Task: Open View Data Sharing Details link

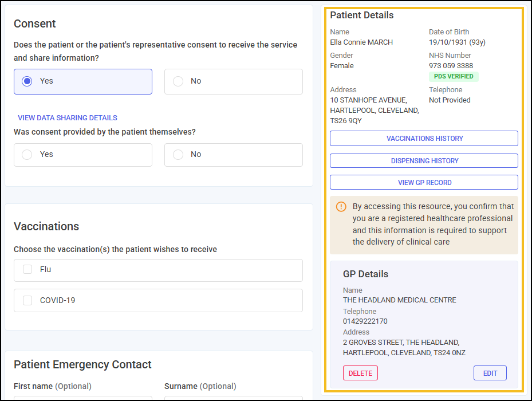Action: click(68, 118)
